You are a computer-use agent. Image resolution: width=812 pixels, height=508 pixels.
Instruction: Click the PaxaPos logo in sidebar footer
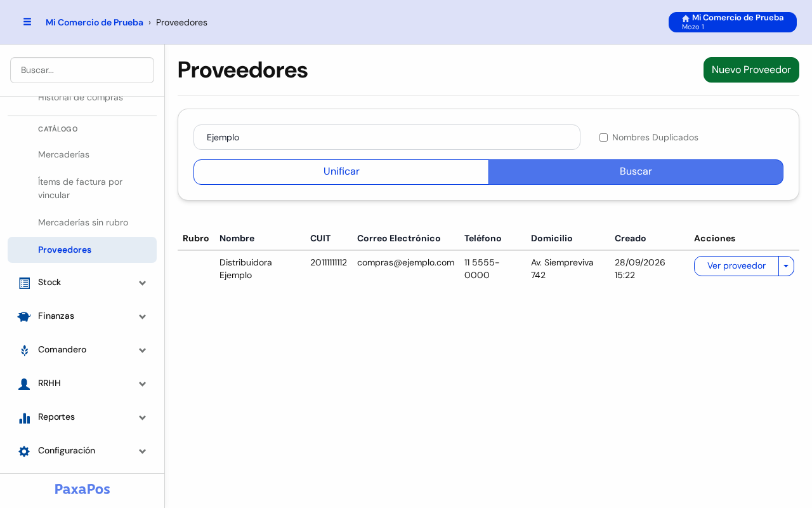click(x=82, y=489)
